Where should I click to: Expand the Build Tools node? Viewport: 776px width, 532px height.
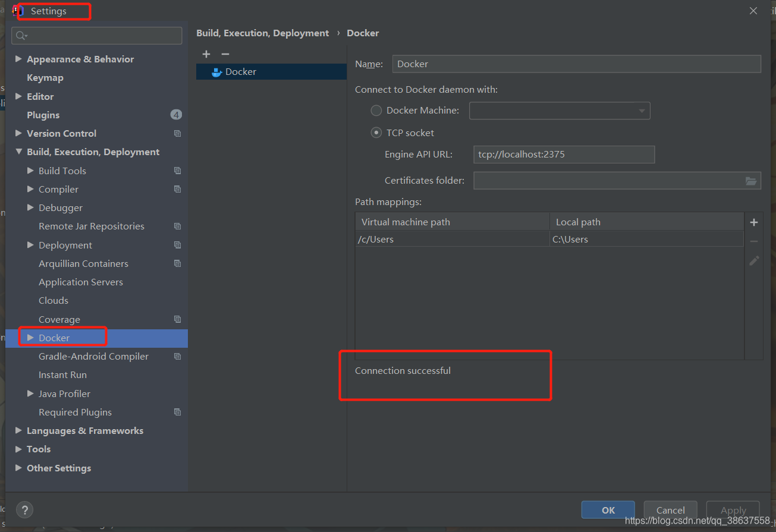pyautogui.click(x=30, y=171)
